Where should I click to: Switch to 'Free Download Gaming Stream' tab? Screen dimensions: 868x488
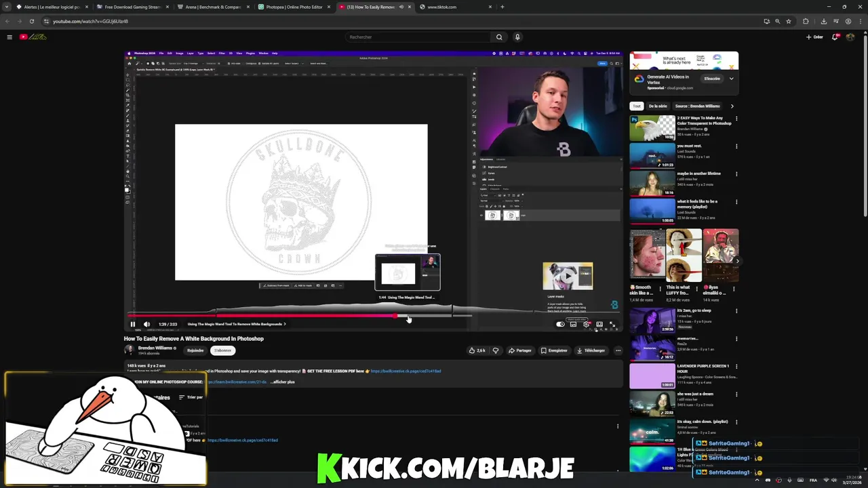(132, 7)
